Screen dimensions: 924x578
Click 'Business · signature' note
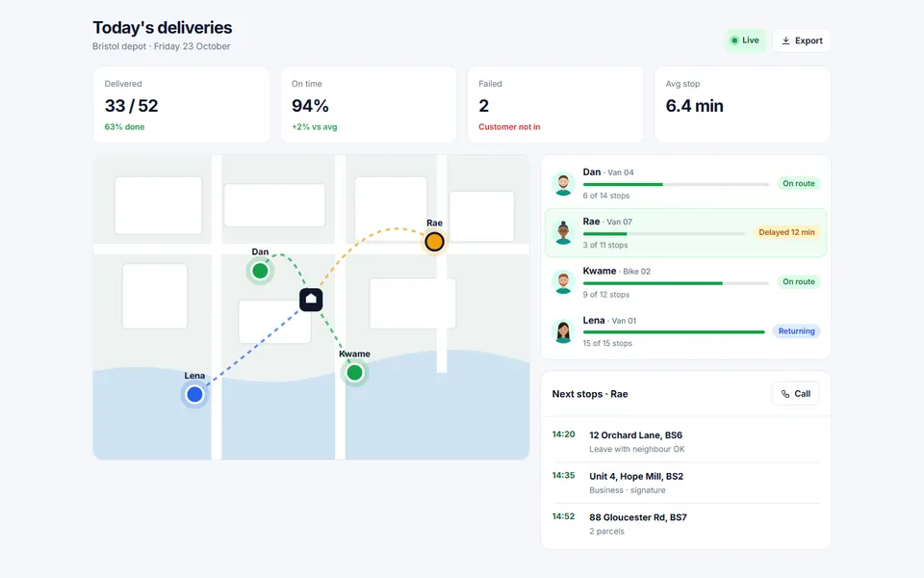point(628,490)
